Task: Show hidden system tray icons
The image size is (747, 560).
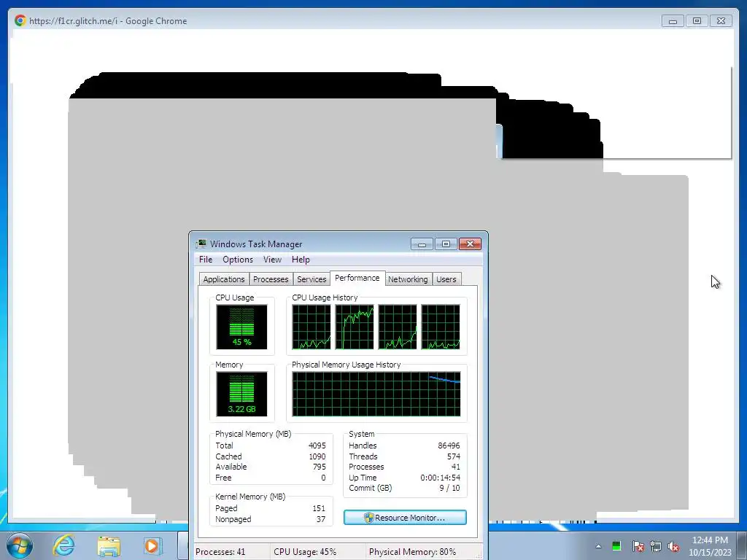Action: [x=598, y=546]
